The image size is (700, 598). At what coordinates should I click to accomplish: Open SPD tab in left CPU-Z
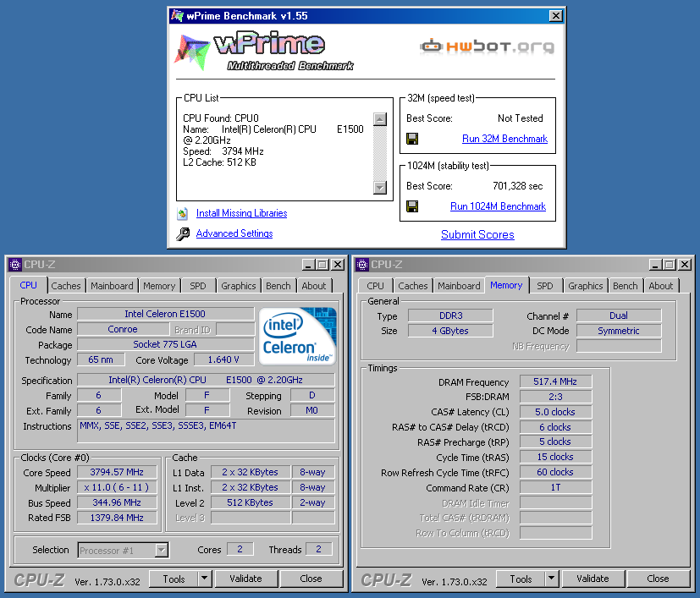coord(198,286)
